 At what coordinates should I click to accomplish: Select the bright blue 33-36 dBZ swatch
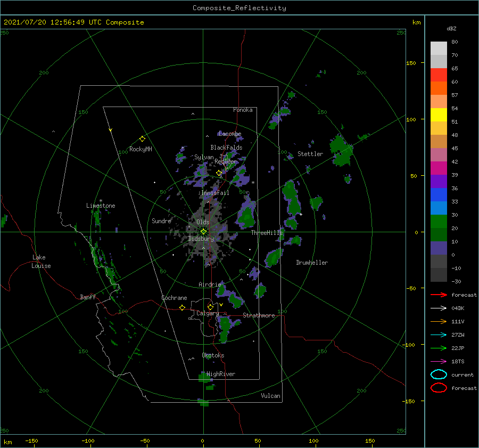[x=439, y=195]
